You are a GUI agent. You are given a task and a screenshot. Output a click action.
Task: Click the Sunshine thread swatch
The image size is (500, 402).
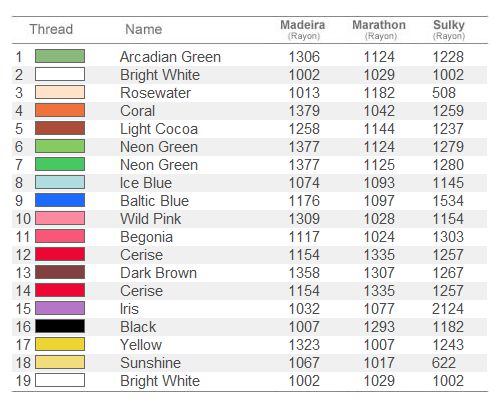point(60,362)
